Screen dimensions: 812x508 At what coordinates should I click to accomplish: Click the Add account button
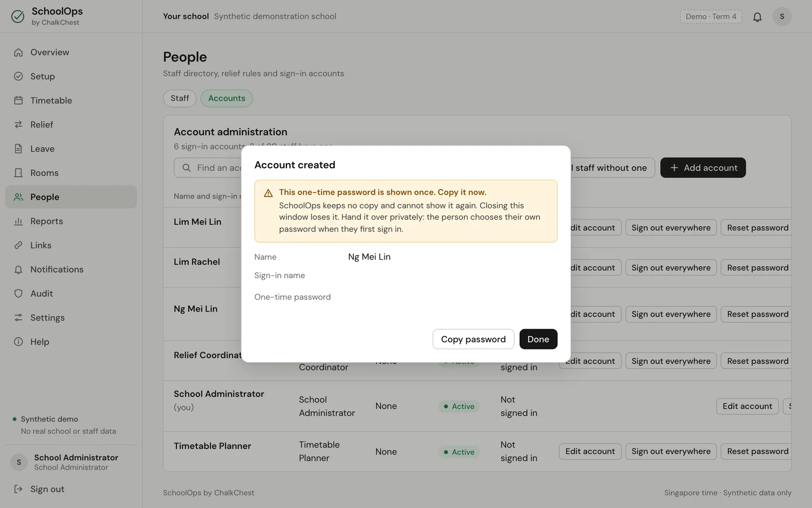point(703,168)
